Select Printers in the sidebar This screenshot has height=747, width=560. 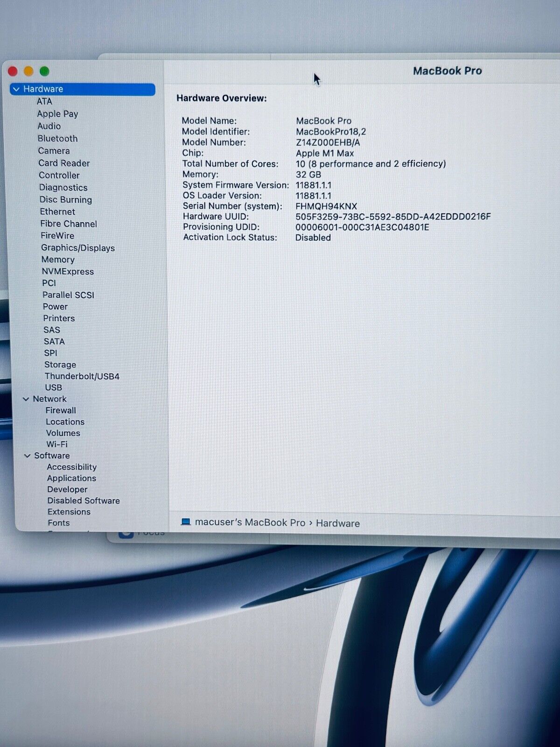click(x=59, y=318)
